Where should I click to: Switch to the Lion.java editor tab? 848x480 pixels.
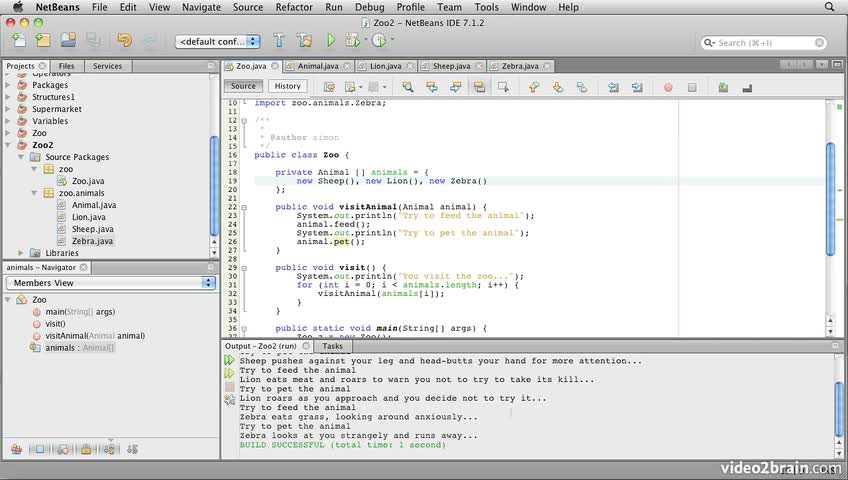click(x=385, y=66)
